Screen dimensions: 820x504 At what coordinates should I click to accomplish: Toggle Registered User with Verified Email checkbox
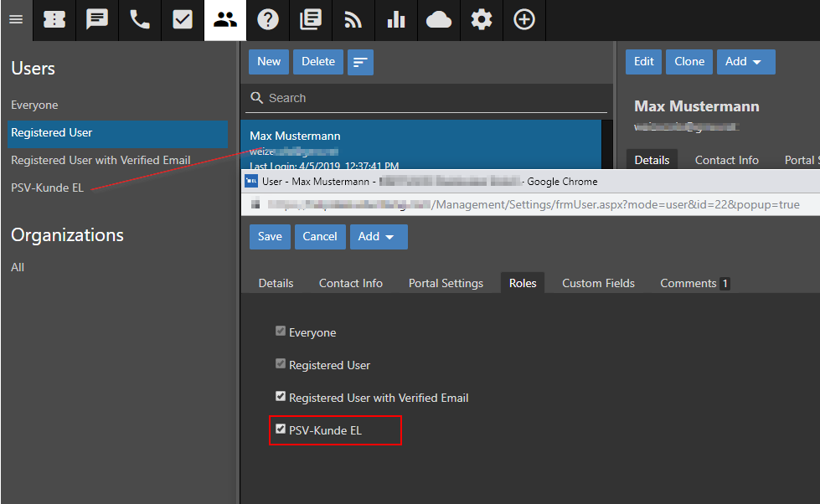click(281, 397)
